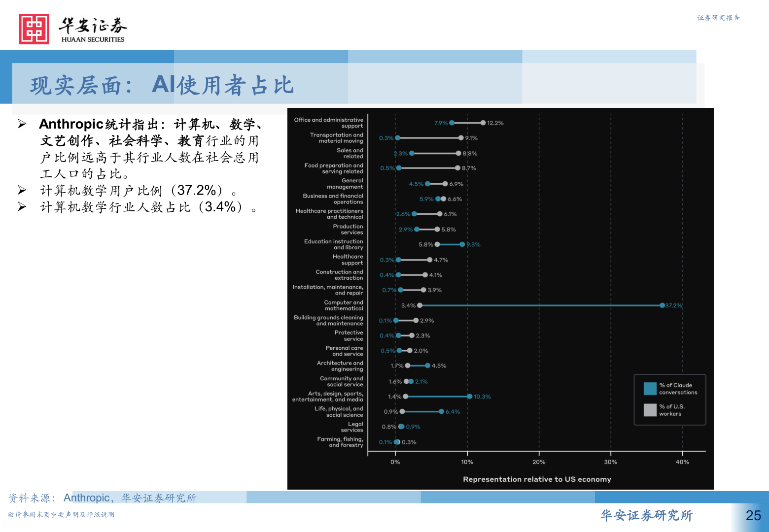The width and height of the screenshot is (769, 532).
Task: Click the 9.3% Education instruction data point
Action: (462, 244)
